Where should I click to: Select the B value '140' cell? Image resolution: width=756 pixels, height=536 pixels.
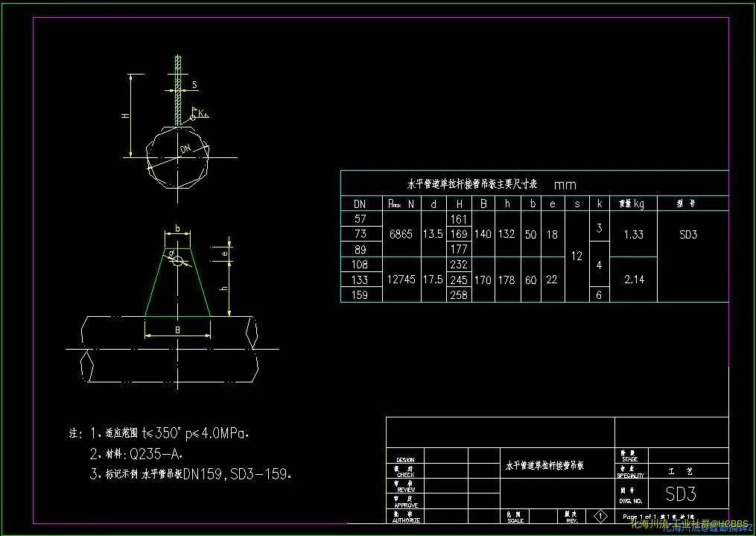click(x=483, y=234)
